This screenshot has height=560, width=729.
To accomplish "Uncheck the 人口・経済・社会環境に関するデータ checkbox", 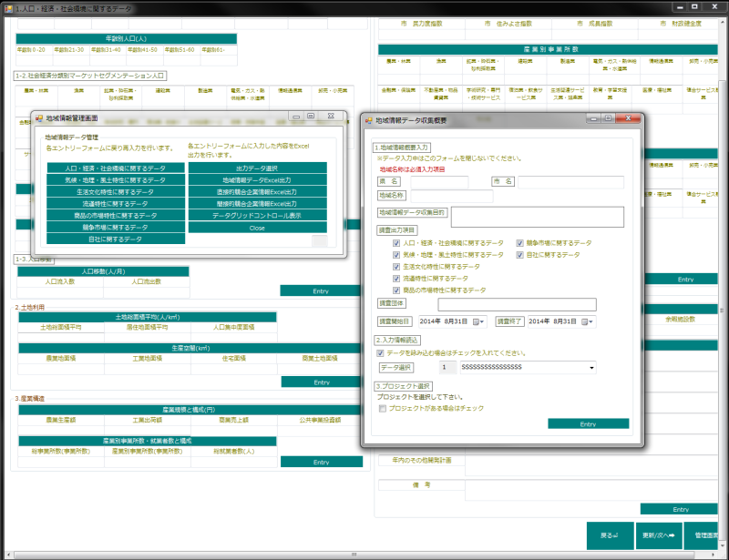I will 396,243.
